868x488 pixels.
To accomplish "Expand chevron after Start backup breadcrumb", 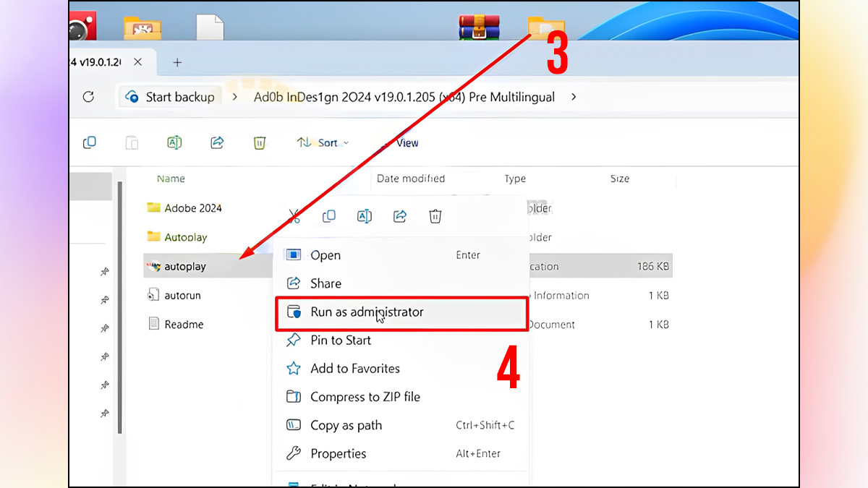I will coord(235,97).
